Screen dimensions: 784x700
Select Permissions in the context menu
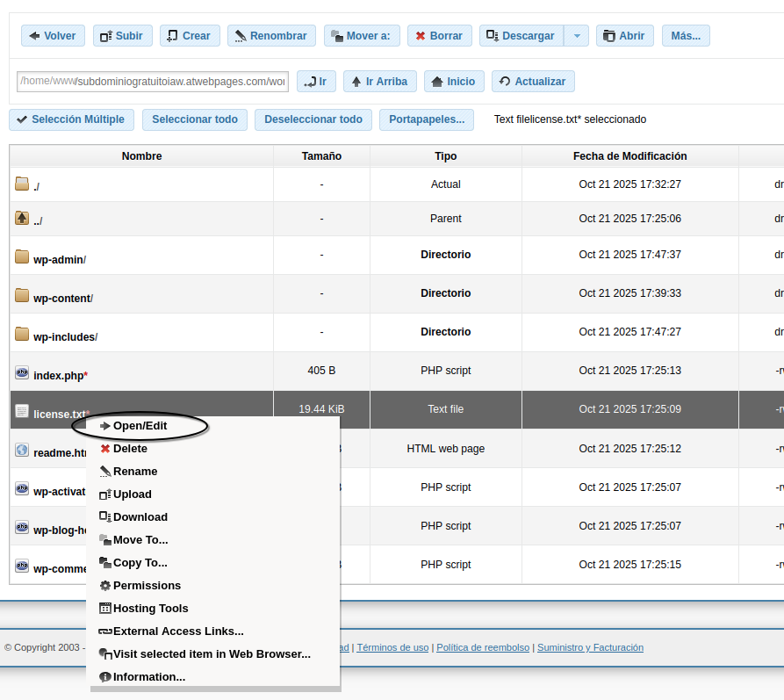[147, 586]
